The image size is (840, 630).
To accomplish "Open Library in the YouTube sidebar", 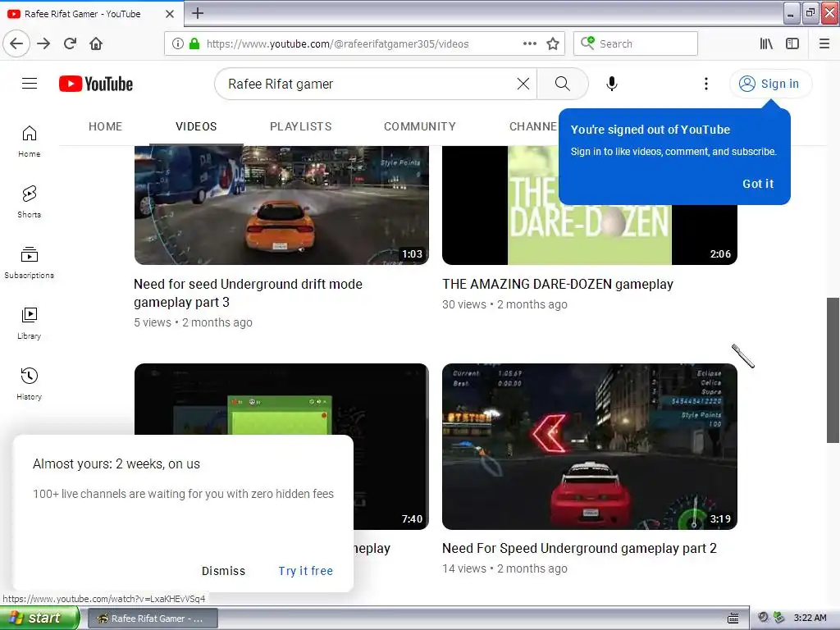I will (x=29, y=323).
